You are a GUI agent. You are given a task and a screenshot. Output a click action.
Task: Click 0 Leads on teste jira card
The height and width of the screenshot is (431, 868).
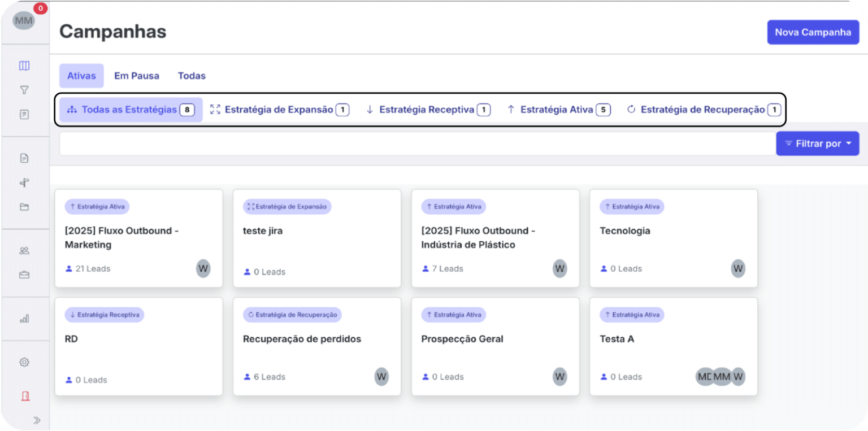point(264,272)
